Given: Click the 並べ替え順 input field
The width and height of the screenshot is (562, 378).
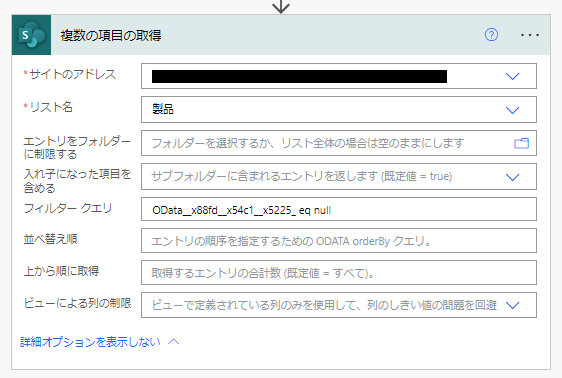Looking at the screenshot, I should (339, 241).
